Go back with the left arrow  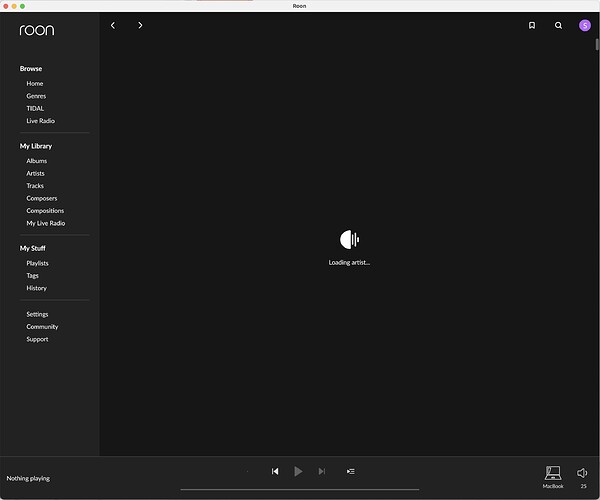(113, 25)
